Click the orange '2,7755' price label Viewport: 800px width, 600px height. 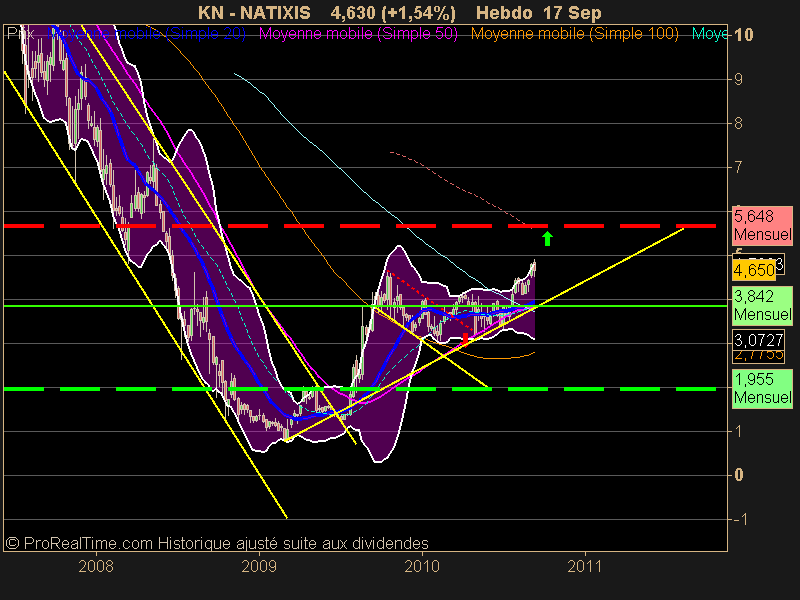tap(758, 355)
